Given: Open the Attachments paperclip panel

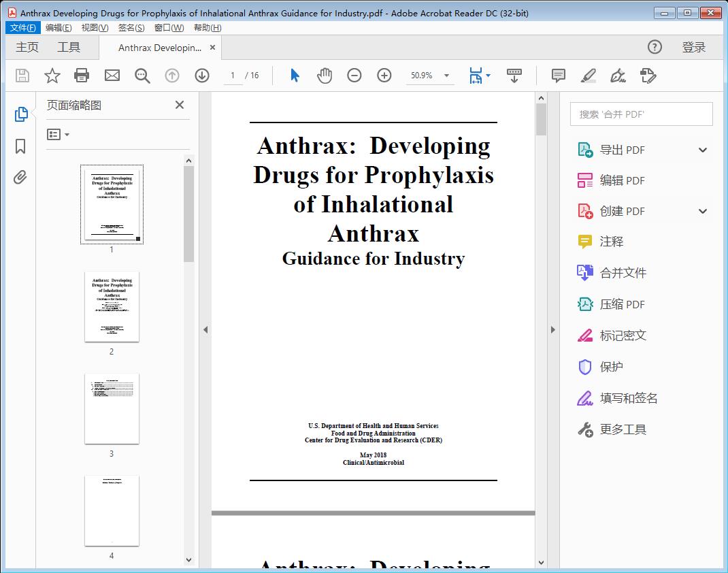Looking at the screenshot, I should (20, 177).
